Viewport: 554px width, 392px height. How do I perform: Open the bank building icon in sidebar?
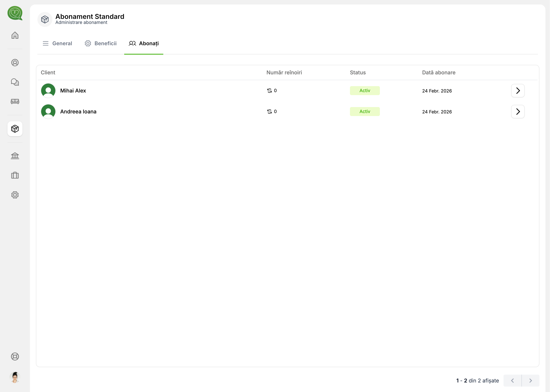coord(15,156)
